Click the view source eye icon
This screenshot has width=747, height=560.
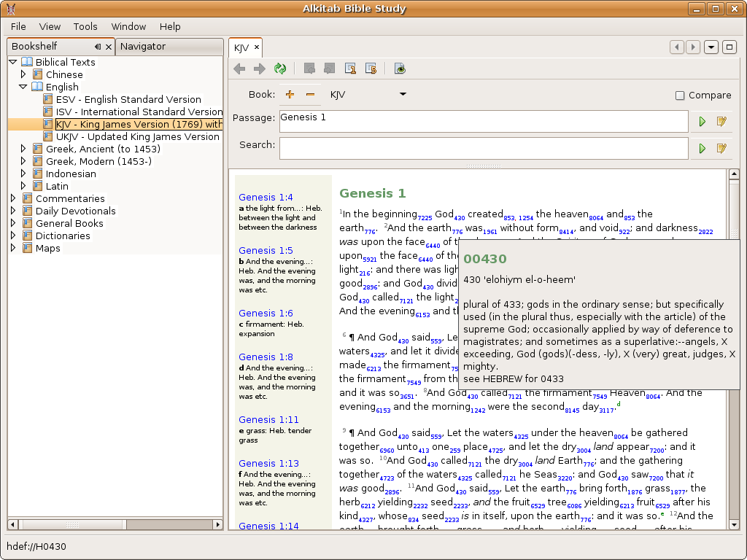(400, 69)
